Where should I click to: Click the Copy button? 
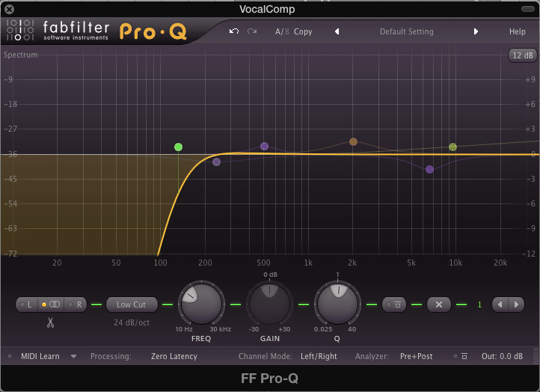click(x=303, y=31)
